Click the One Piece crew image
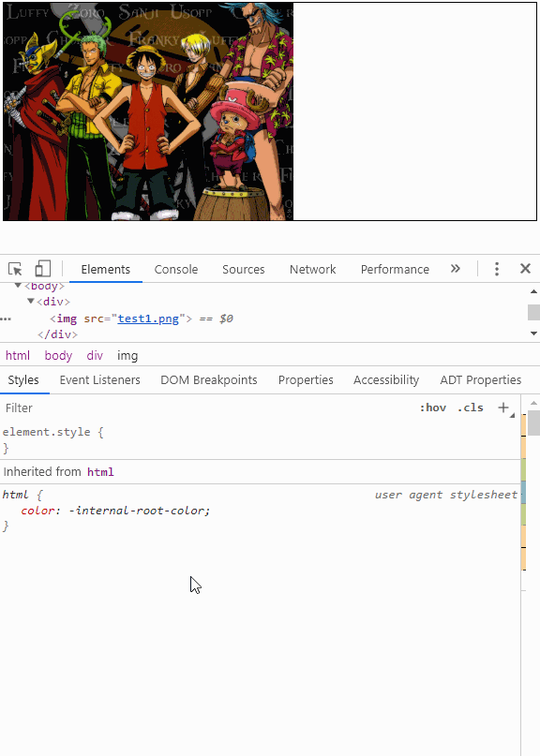Image resolution: width=540 pixels, height=756 pixels. (x=148, y=111)
